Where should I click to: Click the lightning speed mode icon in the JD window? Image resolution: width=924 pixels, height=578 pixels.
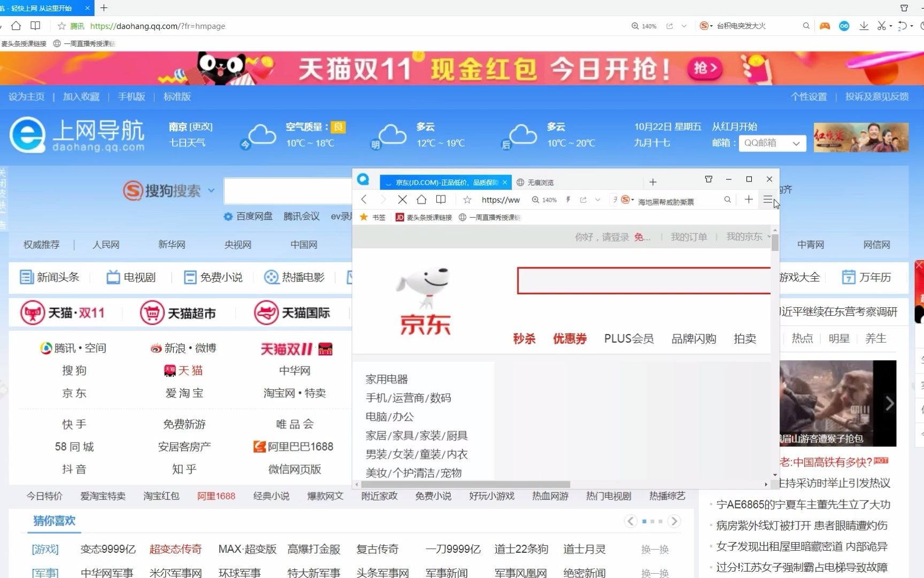[568, 200]
